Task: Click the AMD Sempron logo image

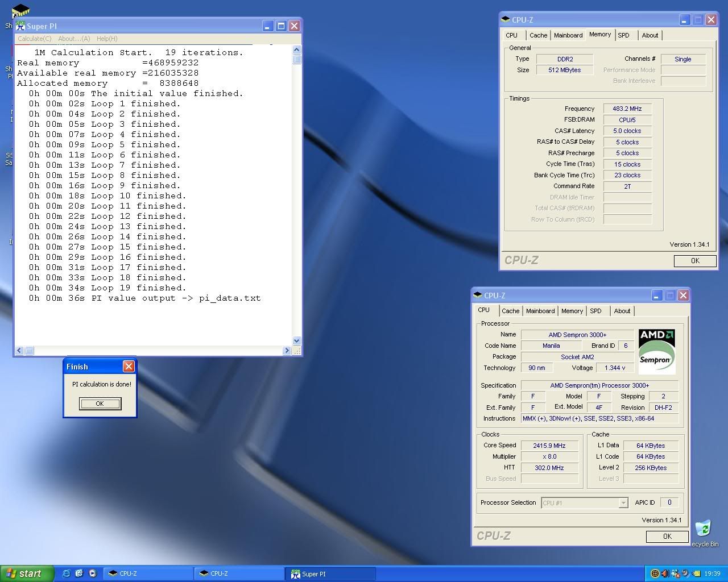Action: coord(657,351)
